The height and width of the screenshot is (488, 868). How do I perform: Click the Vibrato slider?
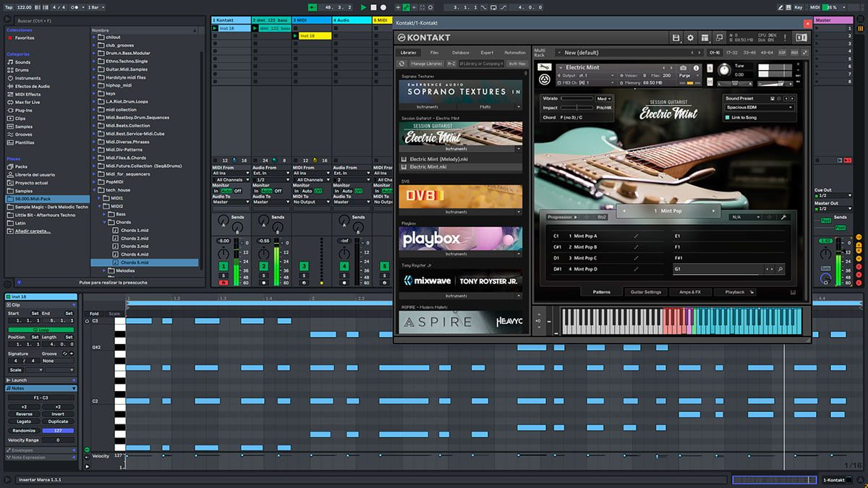[577, 98]
